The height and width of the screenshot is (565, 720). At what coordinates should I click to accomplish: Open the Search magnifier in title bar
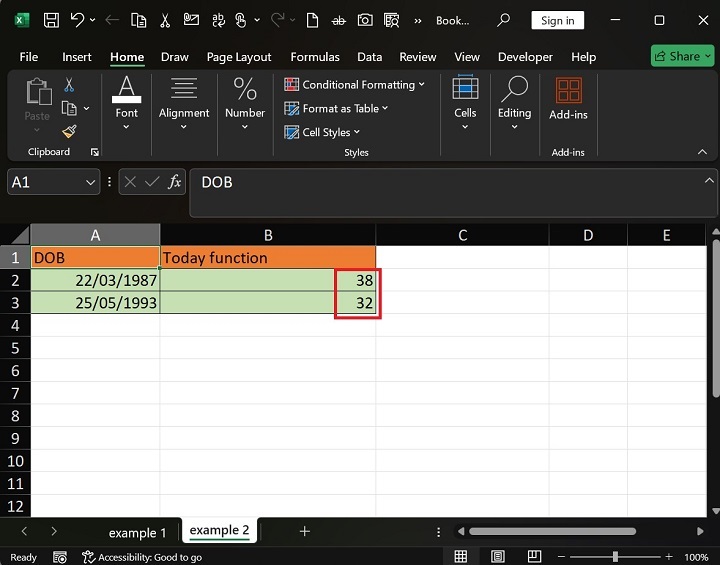point(504,20)
